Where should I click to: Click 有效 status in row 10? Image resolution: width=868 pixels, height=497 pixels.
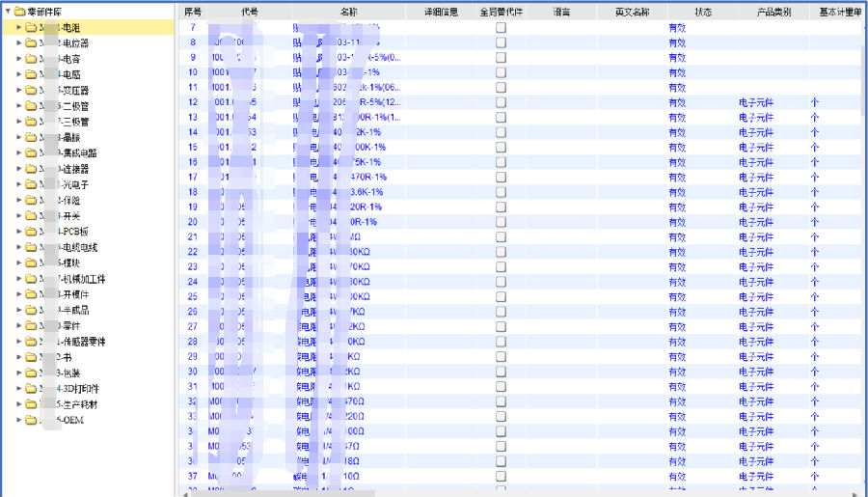tap(677, 72)
